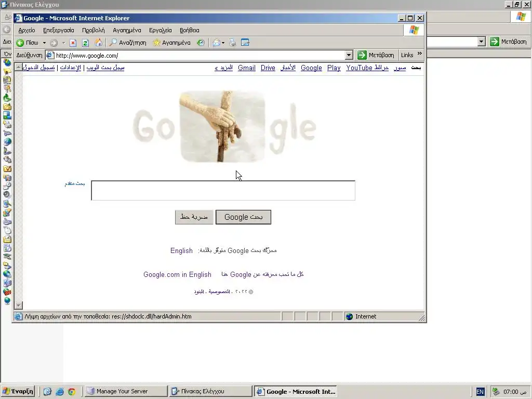
Task: Click the page scrollbar up arrow
Action: click(19, 67)
